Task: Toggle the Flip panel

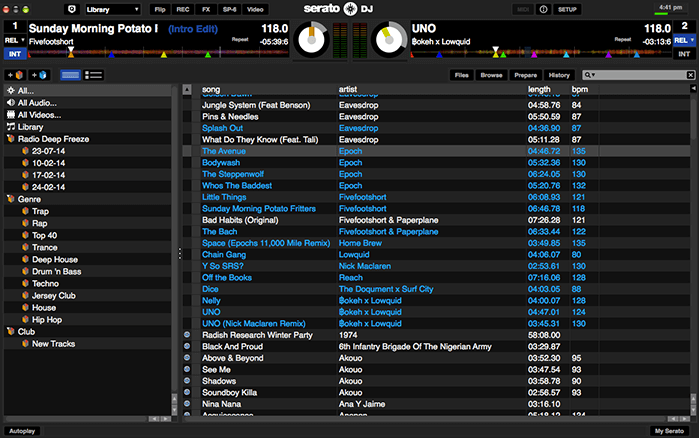Action: tap(160, 9)
